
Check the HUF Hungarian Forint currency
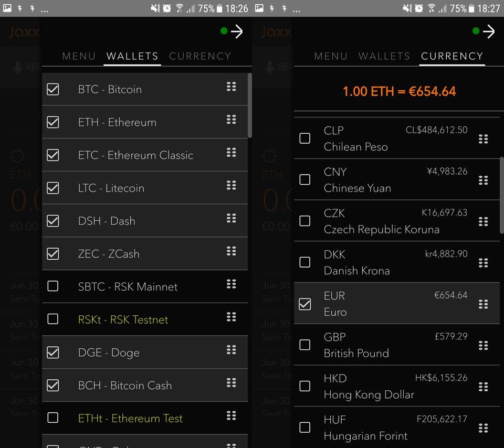(304, 427)
